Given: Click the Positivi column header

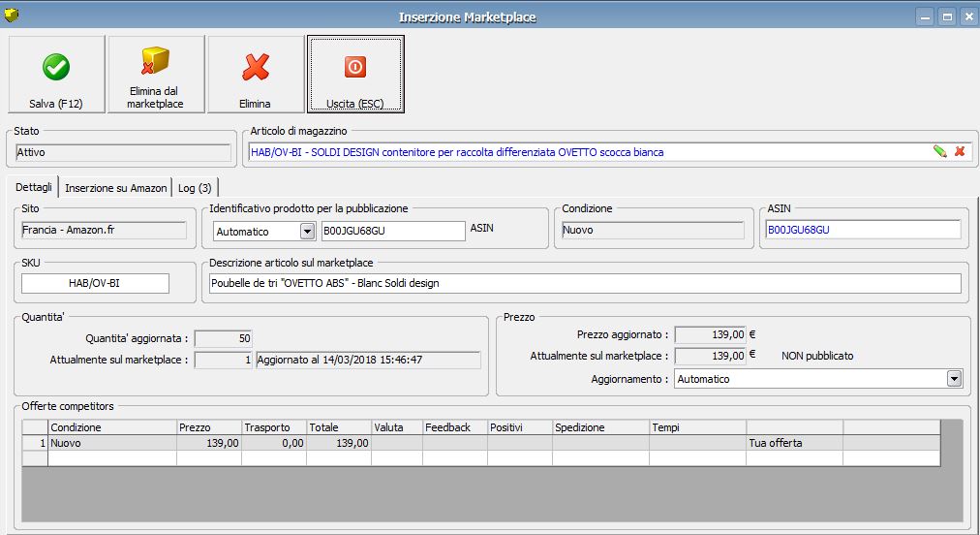Looking at the screenshot, I should (x=521, y=427).
